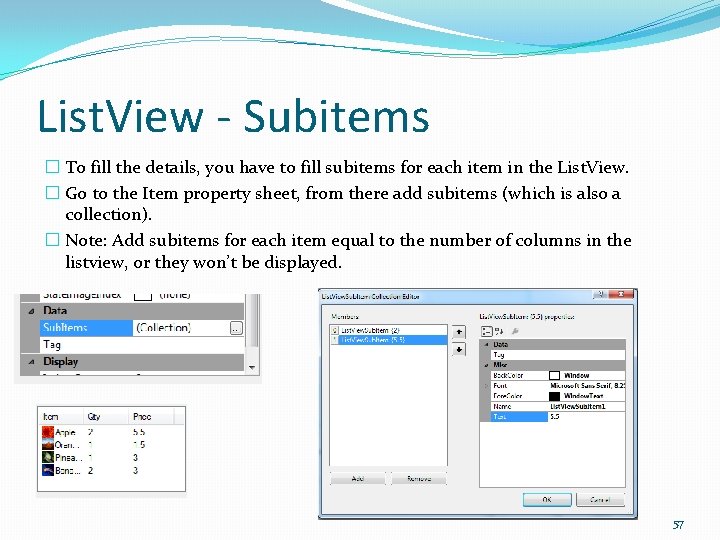Edit the Text property value 5.5
The height and width of the screenshot is (540, 720).
586,416
